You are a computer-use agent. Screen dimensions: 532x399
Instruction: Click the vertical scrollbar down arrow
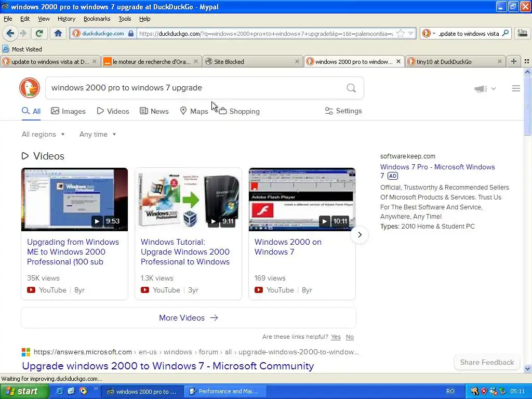point(527,368)
